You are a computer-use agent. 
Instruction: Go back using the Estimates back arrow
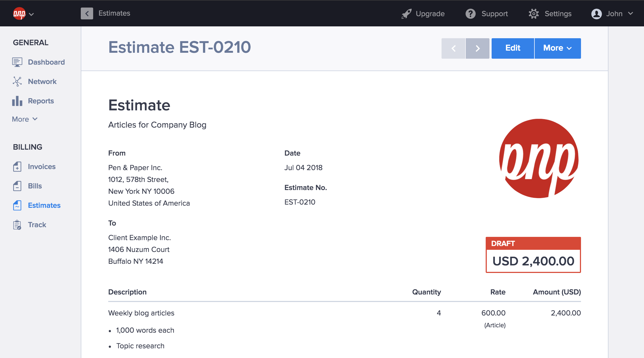pyautogui.click(x=87, y=13)
